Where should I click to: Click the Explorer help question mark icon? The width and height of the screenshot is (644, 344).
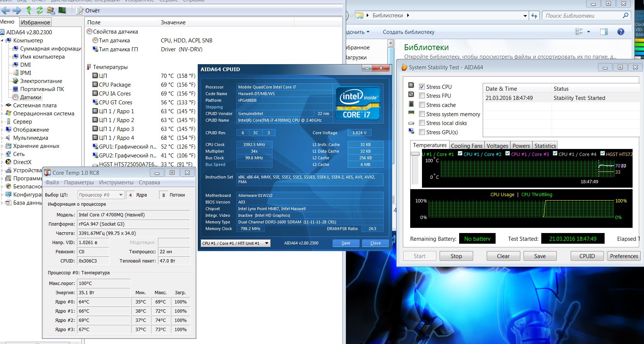[621, 32]
